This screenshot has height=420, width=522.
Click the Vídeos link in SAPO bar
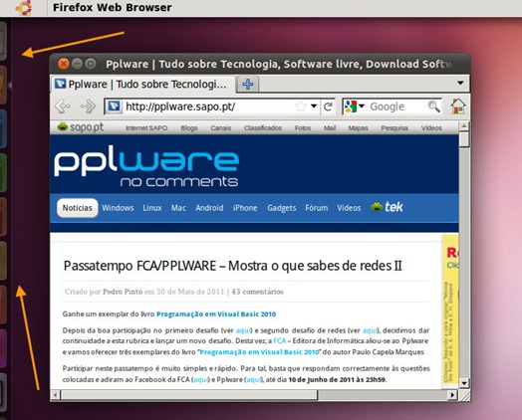[431, 128]
